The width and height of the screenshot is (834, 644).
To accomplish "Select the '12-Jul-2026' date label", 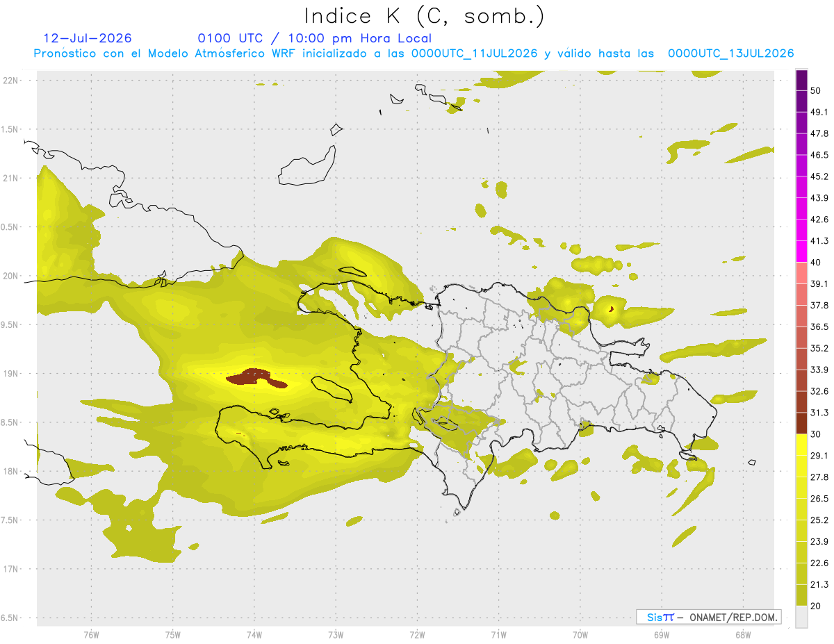I will [87, 38].
